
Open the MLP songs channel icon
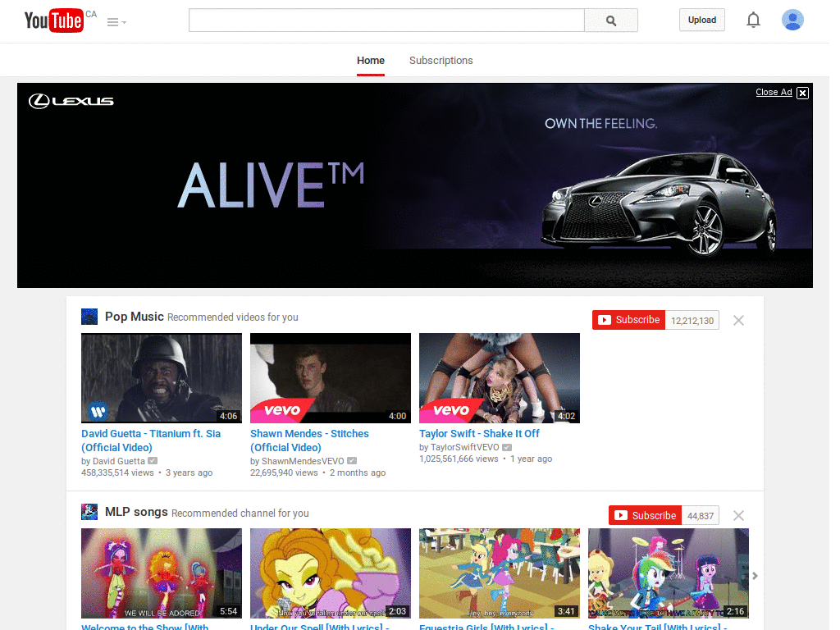89,512
